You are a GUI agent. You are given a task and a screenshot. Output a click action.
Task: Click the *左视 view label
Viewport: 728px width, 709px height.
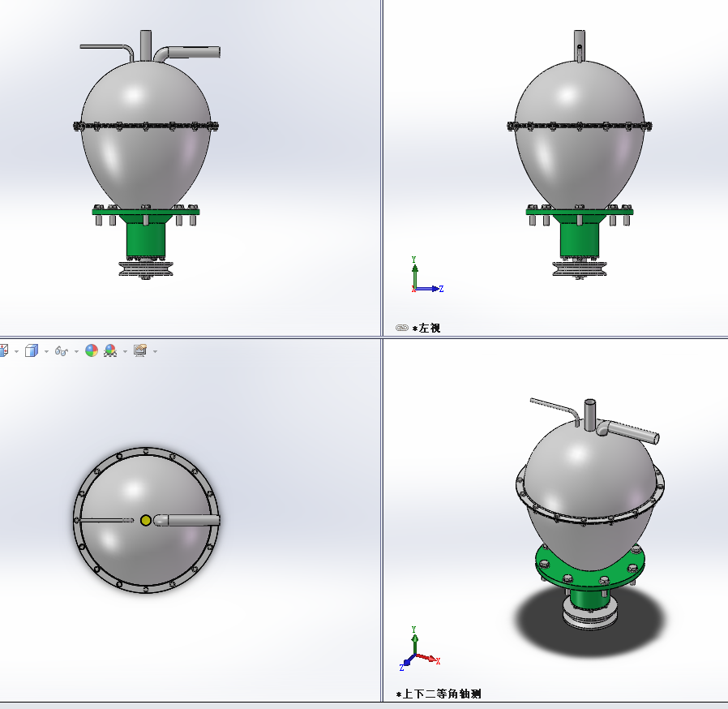(426, 328)
